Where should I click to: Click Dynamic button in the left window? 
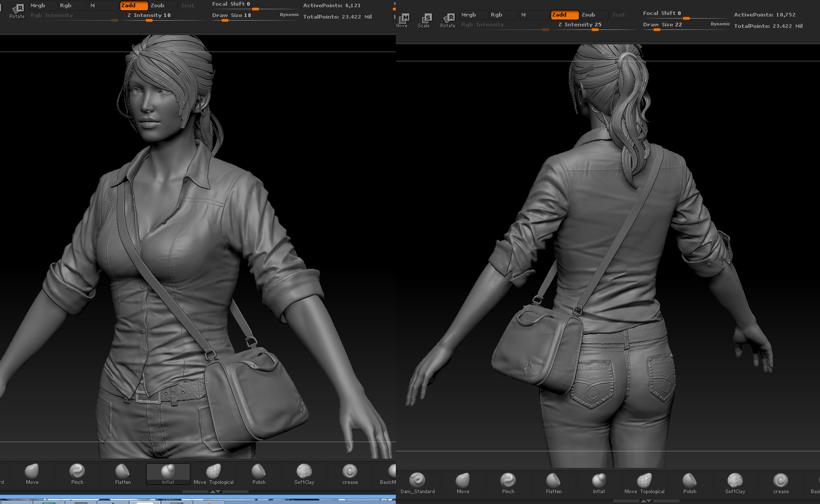289,15
